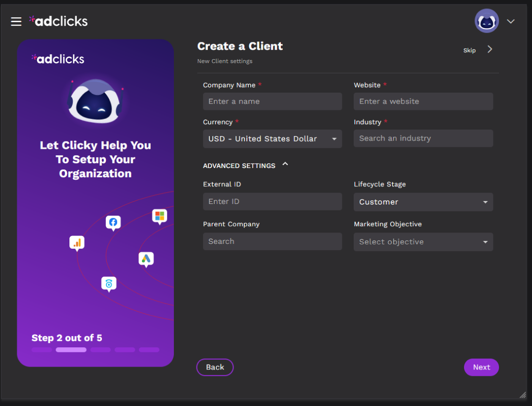Open the Currency dropdown
This screenshot has width=532, height=406.
pos(272,139)
